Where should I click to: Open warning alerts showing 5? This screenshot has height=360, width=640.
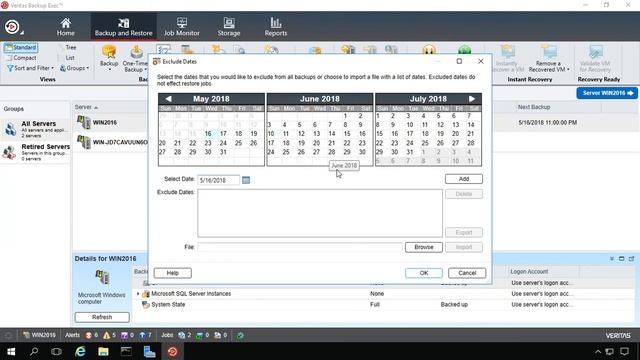[x=109, y=335]
